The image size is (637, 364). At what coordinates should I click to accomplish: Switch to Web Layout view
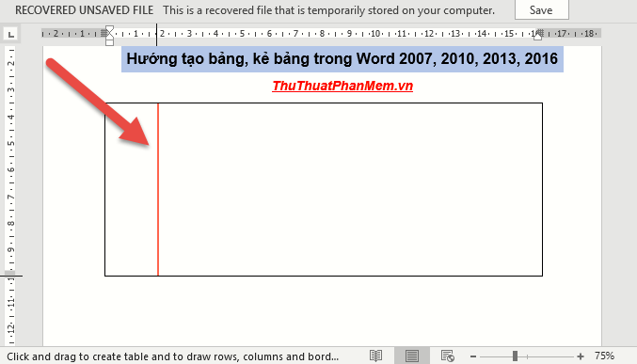click(447, 356)
